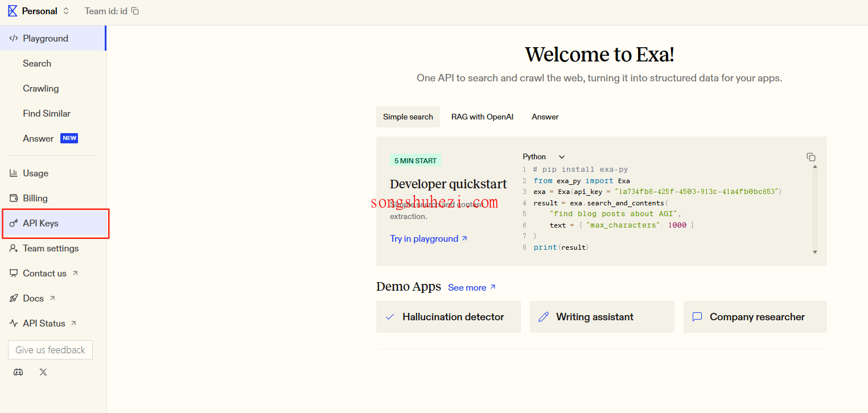868x413 pixels.
Task: Click the Contact us chat icon
Action: tap(14, 273)
